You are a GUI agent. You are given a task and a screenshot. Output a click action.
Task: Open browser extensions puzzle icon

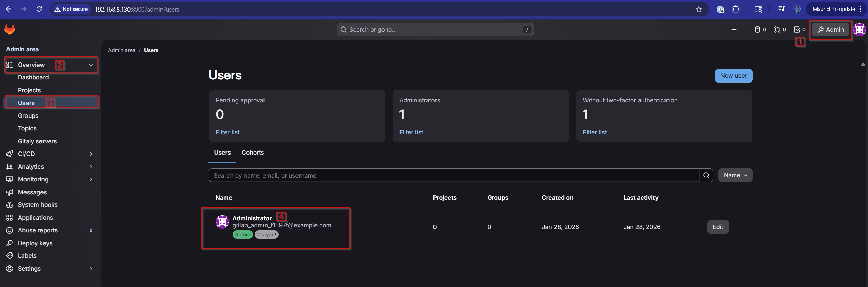pos(736,9)
